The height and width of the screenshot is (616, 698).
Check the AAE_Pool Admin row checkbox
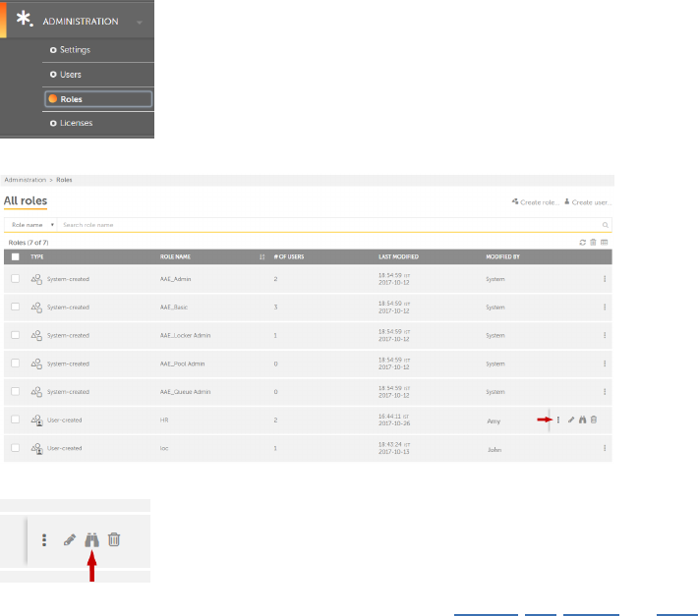pos(16,363)
